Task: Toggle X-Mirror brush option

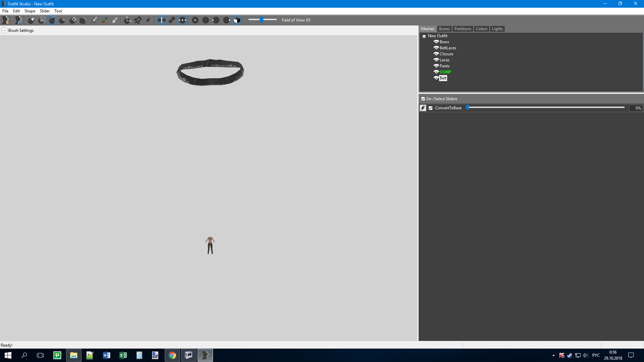Action: point(161,20)
